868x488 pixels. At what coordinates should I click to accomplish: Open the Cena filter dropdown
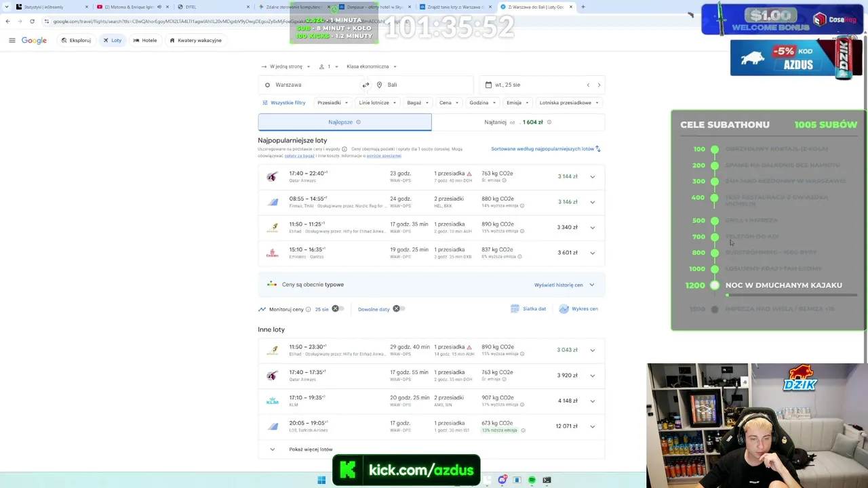tap(449, 103)
